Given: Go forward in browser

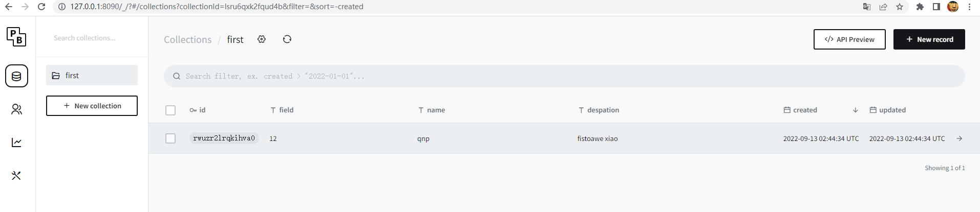Looking at the screenshot, I should click(25, 7).
